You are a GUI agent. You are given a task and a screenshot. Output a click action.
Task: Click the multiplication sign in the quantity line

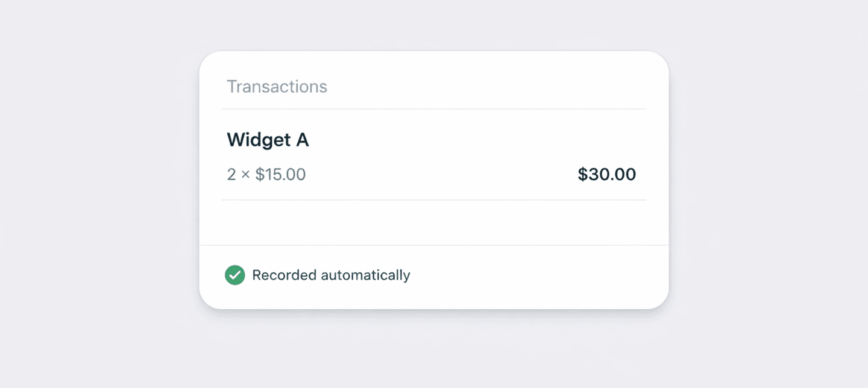pos(245,175)
